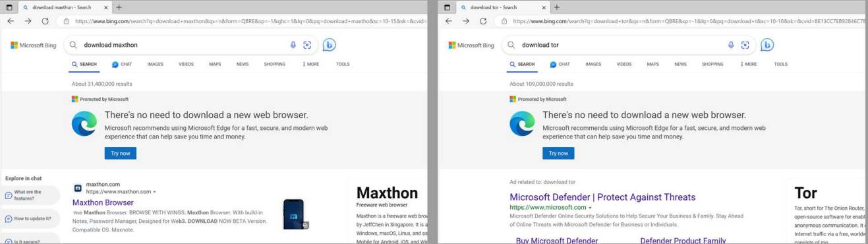868x244 pixels.
Task: Open TOOLS in the tor window
Action: click(781, 65)
